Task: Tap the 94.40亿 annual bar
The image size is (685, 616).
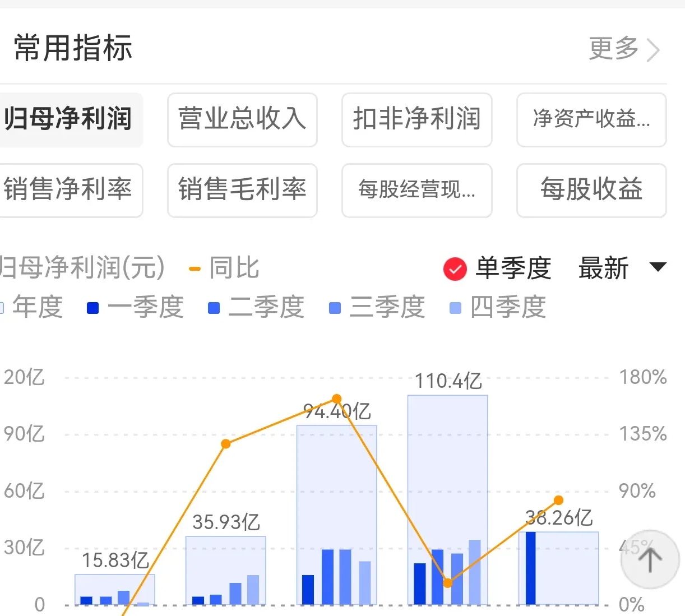Action: (x=336, y=515)
